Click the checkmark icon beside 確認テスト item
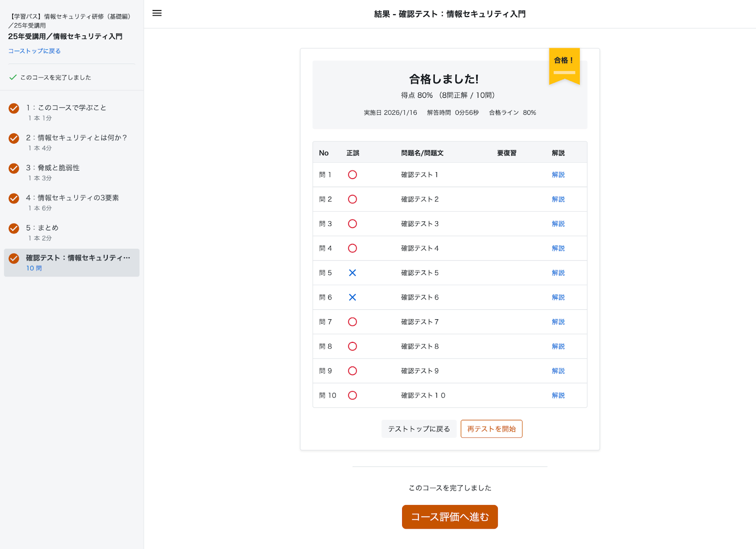Viewport: 756px width, 549px height. (14, 259)
